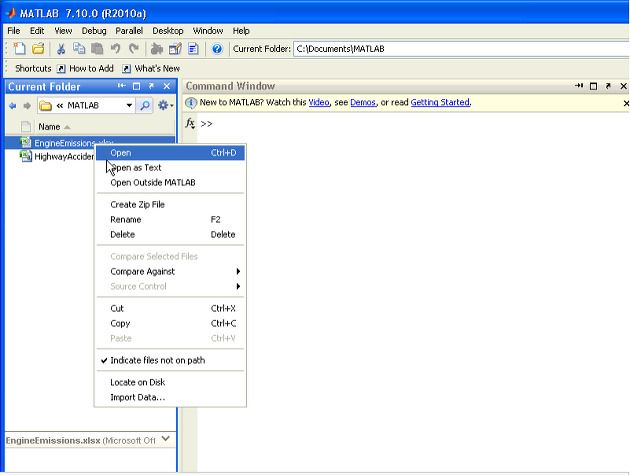Screen dimensions: 630x475
Task: Open the Edit menu
Action: pos(37,31)
